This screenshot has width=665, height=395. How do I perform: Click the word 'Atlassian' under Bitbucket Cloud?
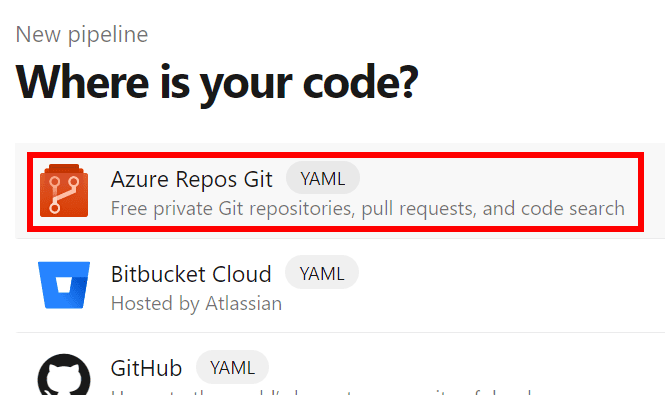(x=244, y=304)
